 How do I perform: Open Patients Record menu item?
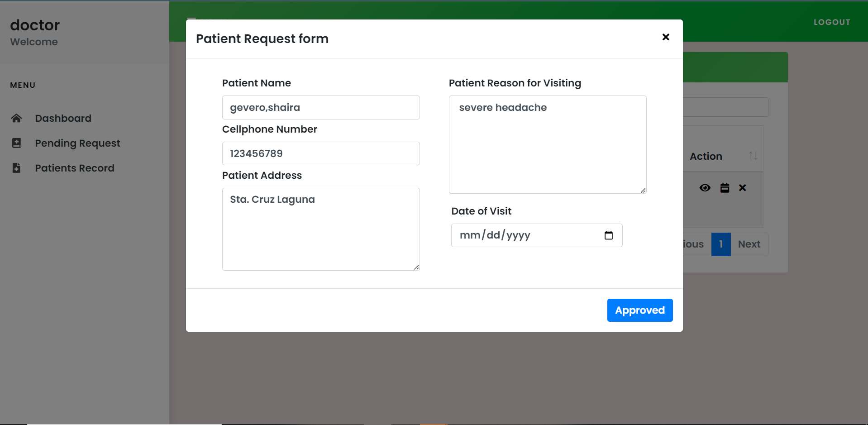click(75, 168)
